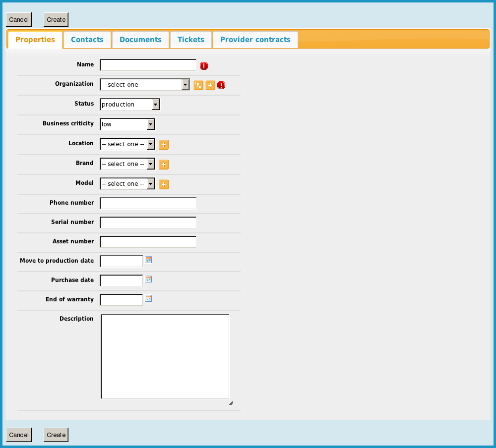Focus the Name text field
Viewport: 496px width, 448px height.
(148, 65)
